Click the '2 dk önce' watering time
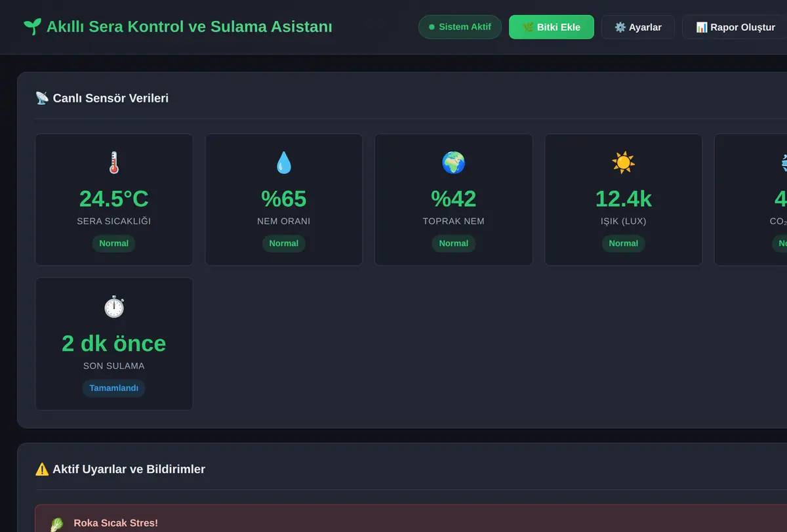787x532 pixels. pyautogui.click(x=114, y=343)
